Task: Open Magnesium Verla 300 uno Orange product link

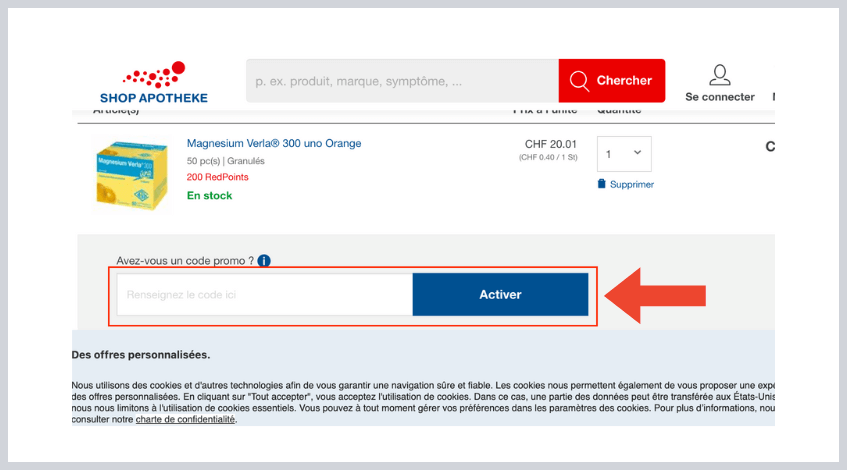Action: click(x=274, y=143)
